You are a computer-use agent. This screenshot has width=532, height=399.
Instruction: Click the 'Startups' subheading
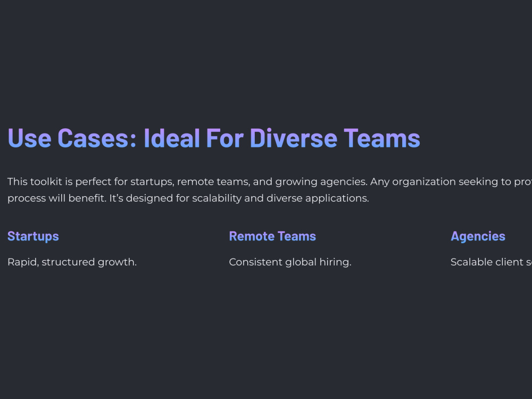click(x=33, y=236)
